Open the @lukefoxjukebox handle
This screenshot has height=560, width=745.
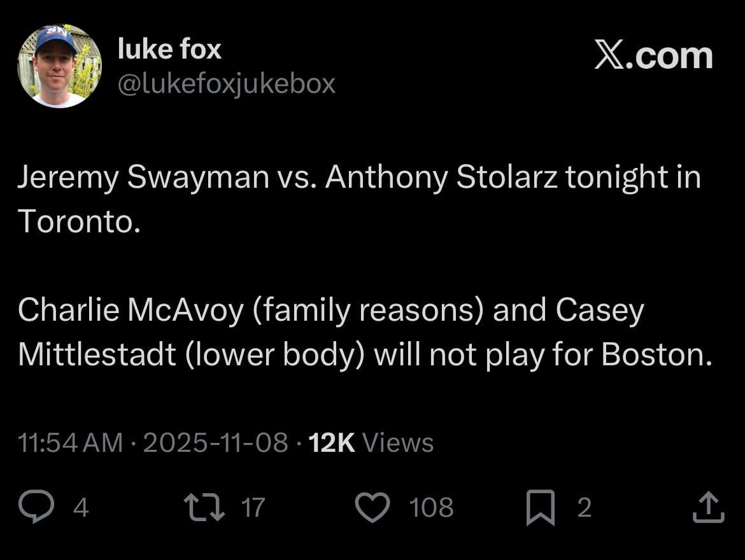[x=226, y=83]
